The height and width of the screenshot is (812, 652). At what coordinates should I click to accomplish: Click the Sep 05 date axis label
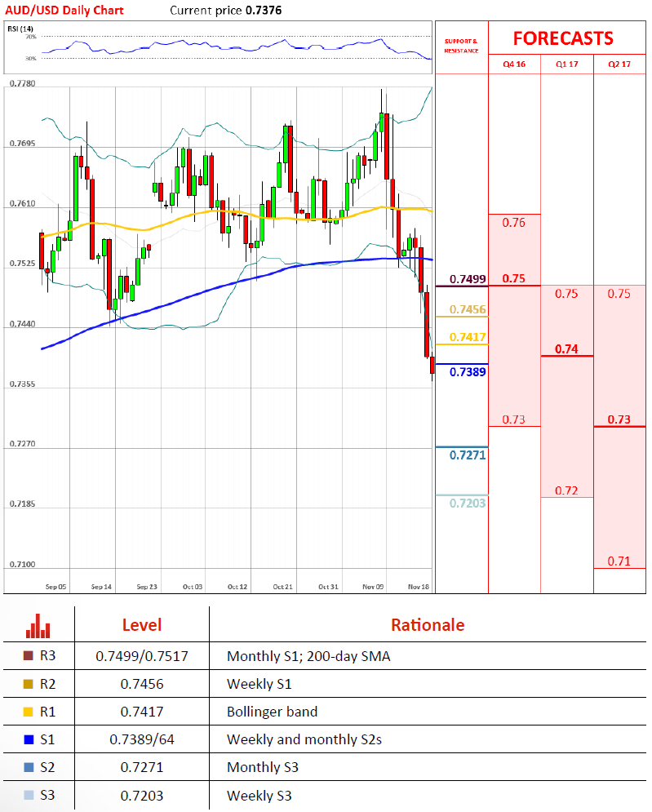click(x=56, y=587)
